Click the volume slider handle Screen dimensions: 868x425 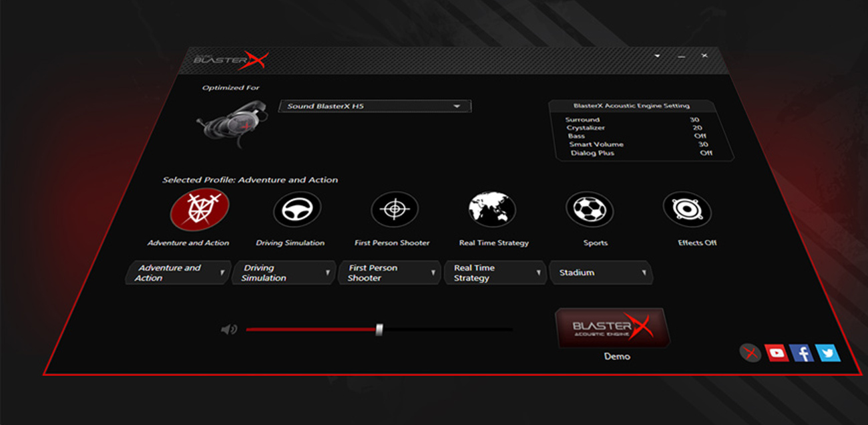coord(379,329)
